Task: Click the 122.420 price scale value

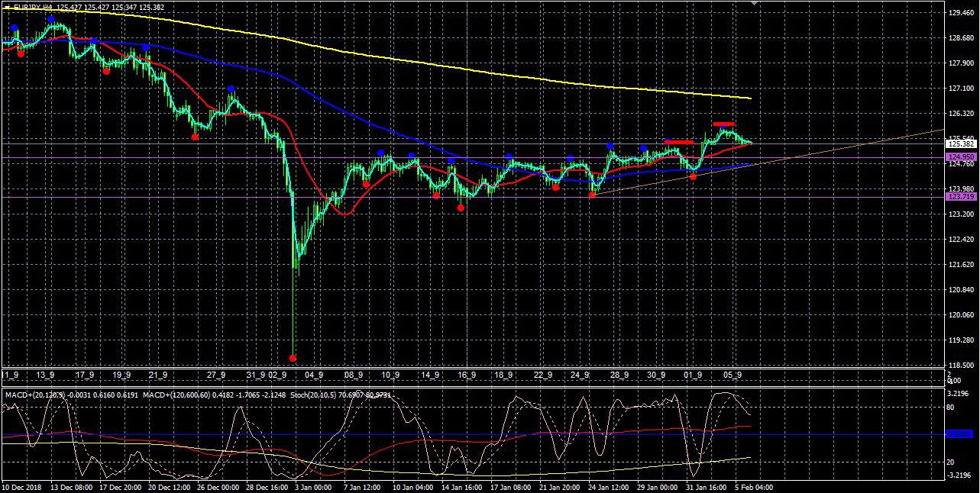Action: (x=962, y=240)
